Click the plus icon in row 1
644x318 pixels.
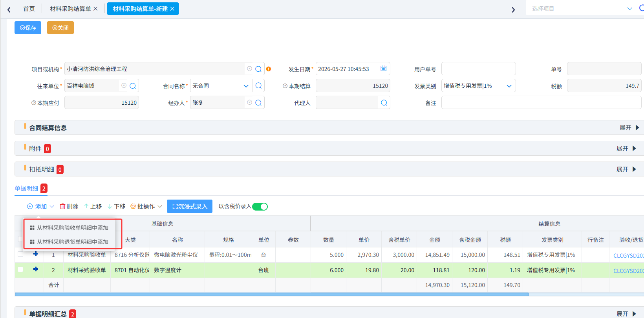(x=36, y=254)
